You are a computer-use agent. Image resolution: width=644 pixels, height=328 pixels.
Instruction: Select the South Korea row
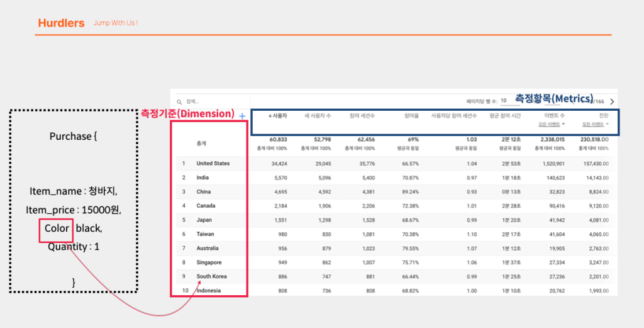[x=392, y=276]
